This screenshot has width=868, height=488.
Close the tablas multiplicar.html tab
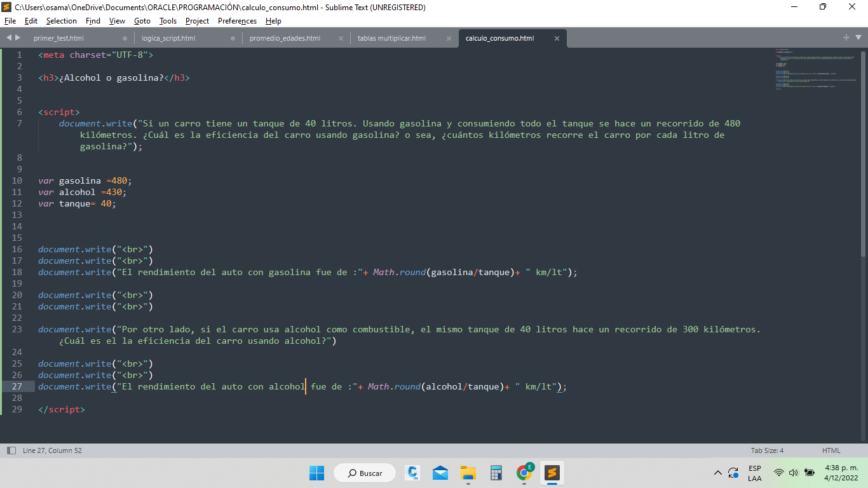tap(449, 38)
